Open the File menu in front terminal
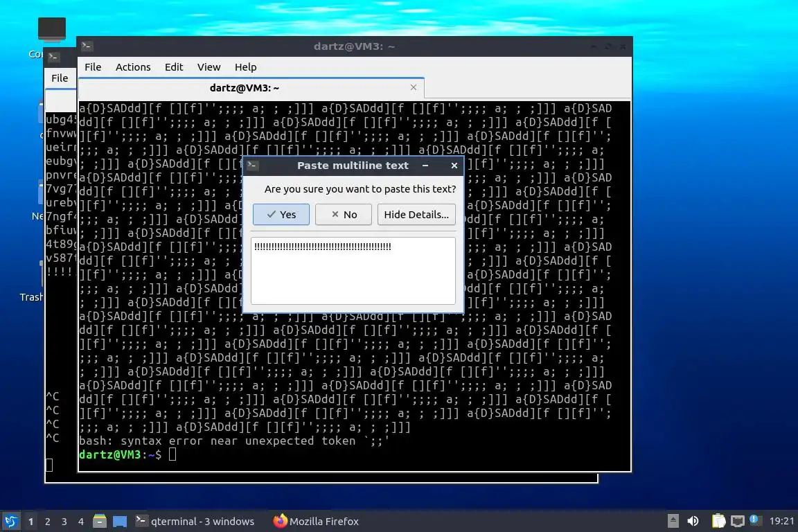Image resolution: width=798 pixels, height=532 pixels. (93, 67)
